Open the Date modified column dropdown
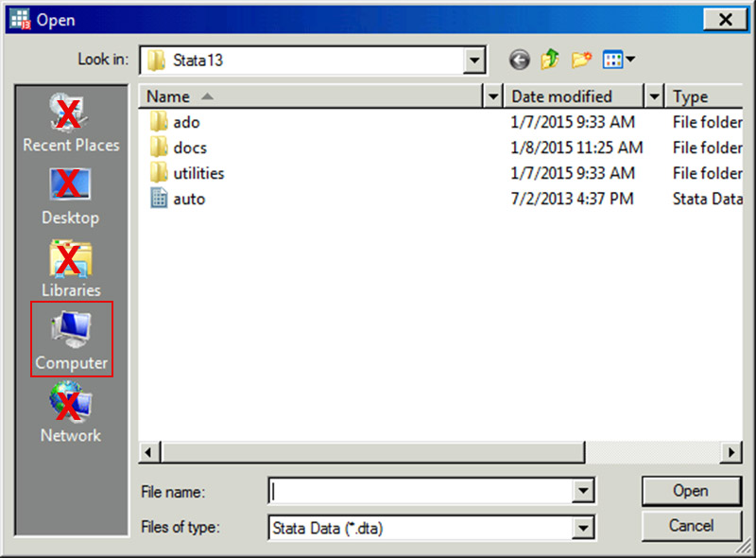The width and height of the screenshot is (756, 558). (654, 96)
